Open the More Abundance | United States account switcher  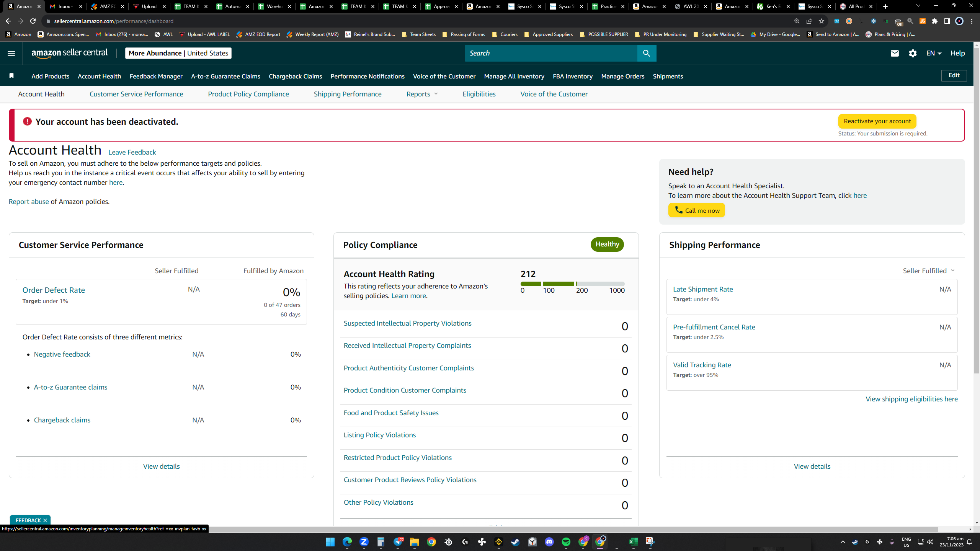pos(178,53)
